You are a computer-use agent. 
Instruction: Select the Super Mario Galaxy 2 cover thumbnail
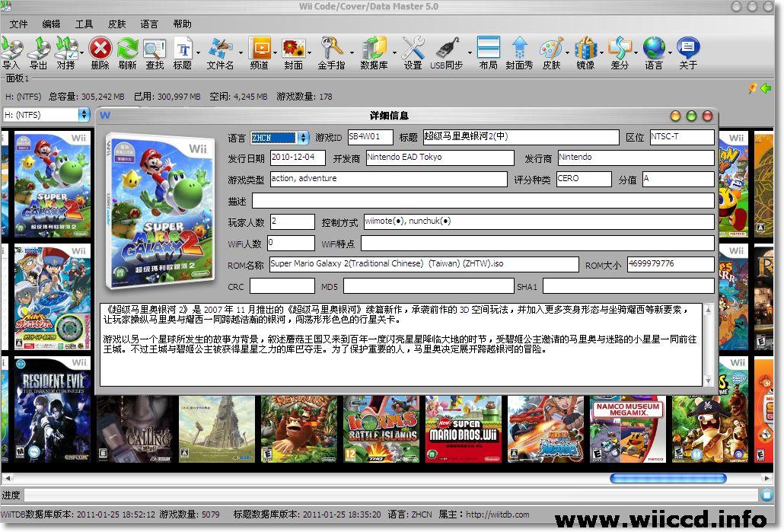tap(53, 184)
